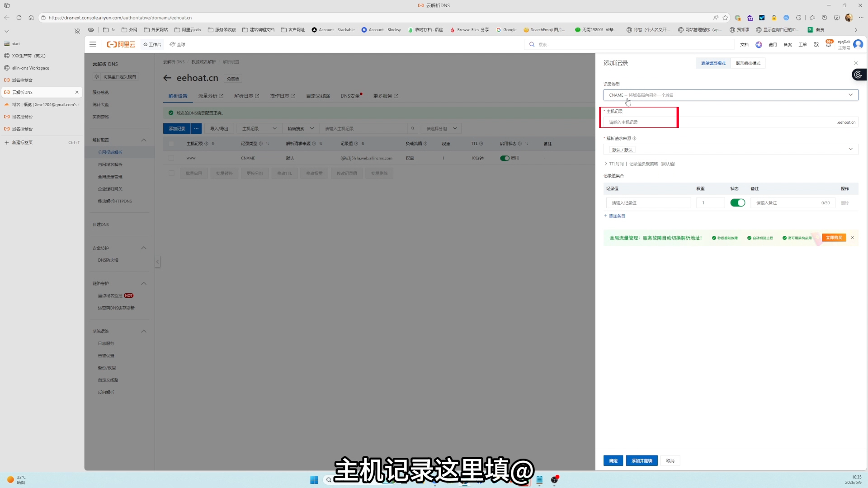Click the 权重 value field
The width and height of the screenshot is (868, 488).
click(x=710, y=203)
